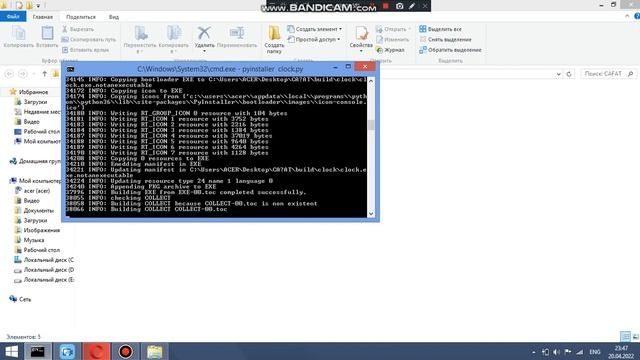Click Вставить ярлык in ribbon

85,50
